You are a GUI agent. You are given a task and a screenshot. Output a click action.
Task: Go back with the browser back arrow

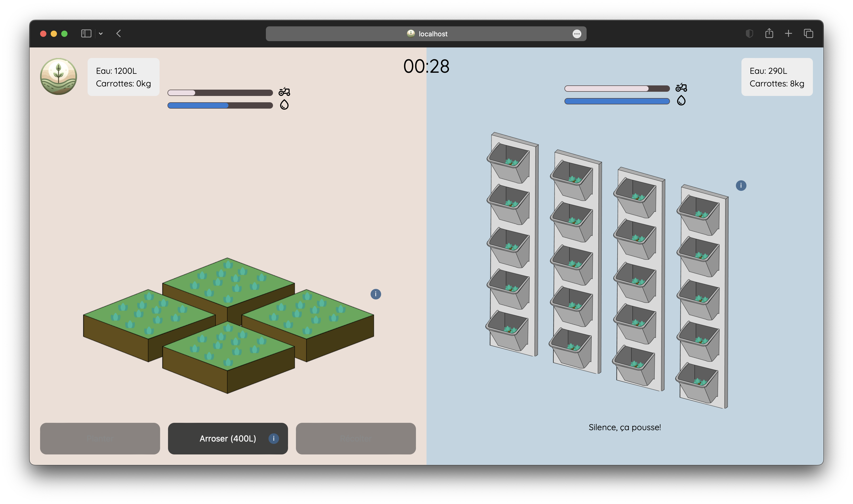pyautogui.click(x=119, y=34)
